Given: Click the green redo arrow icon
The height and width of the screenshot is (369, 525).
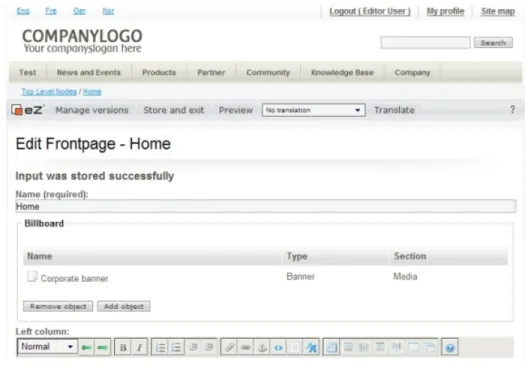Looking at the screenshot, I should tap(102, 347).
